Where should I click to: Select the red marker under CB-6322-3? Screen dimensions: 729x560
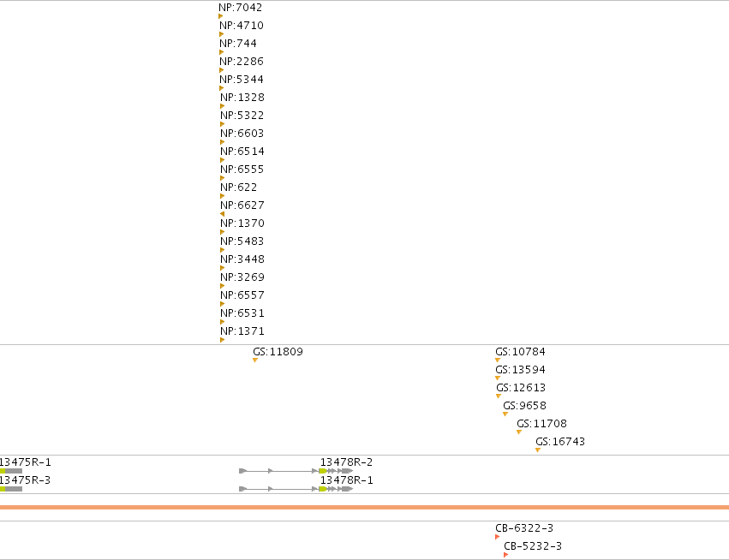(497, 537)
